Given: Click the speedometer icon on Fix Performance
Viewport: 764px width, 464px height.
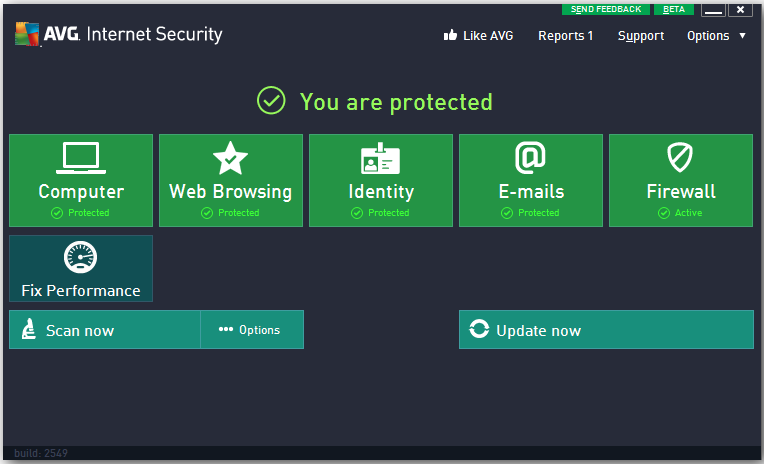Looking at the screenshot, I should [x=80, y=257].
